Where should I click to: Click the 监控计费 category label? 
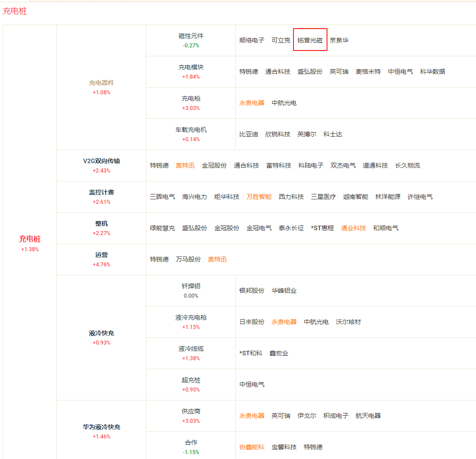coord(102,192)
